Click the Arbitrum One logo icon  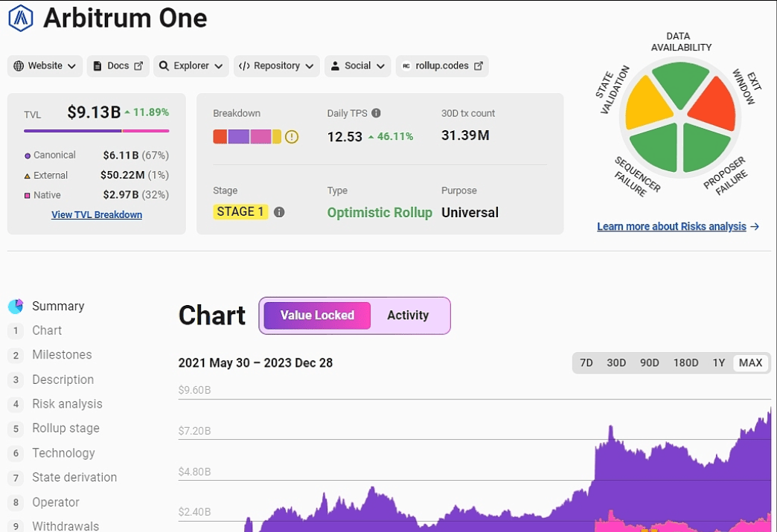(21, 18)
